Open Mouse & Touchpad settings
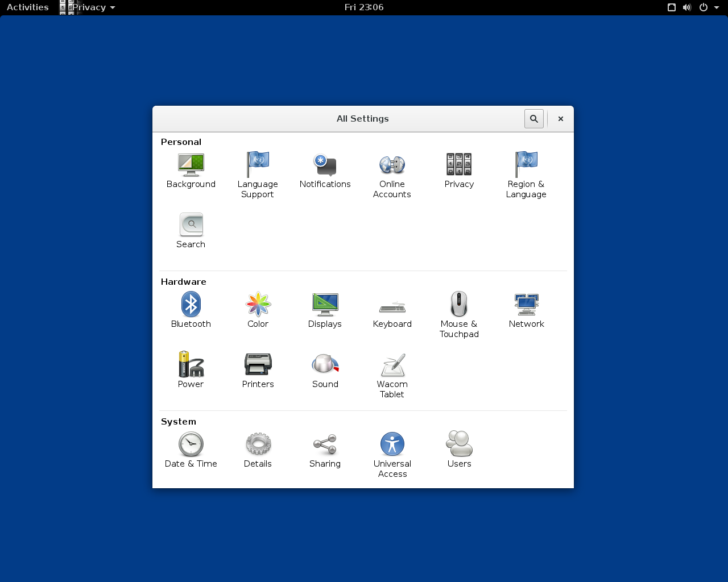Viewport: 728px width, 582px height. [459, 315]
